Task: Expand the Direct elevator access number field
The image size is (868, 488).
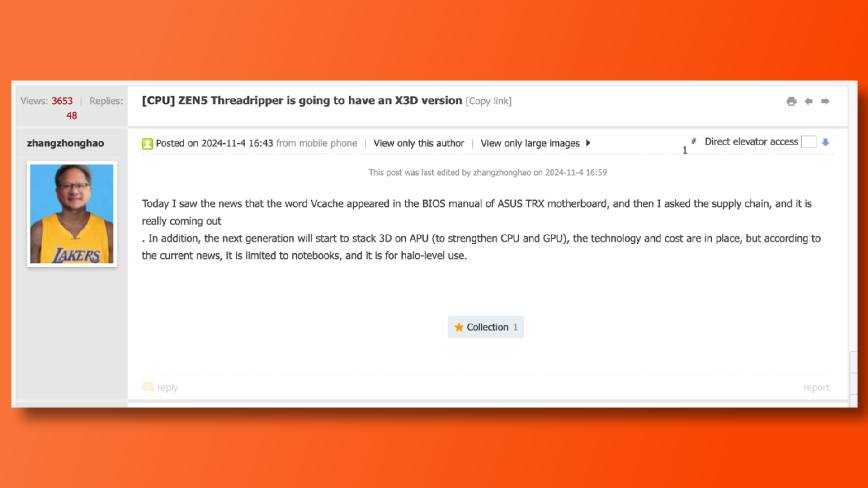Action: click(x=808, y=141)
